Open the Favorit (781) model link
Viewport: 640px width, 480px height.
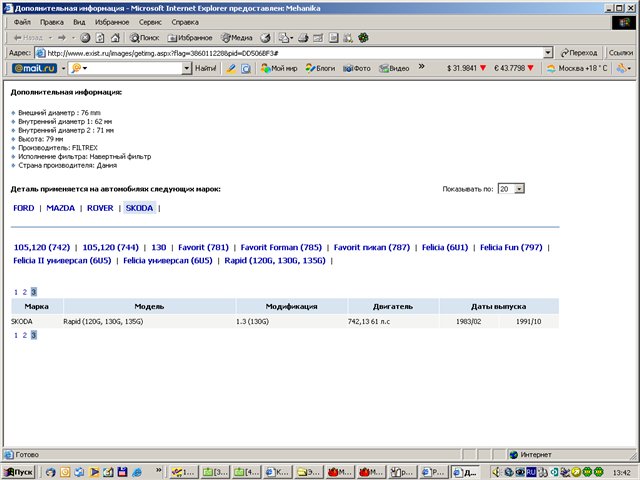(203, 247)
